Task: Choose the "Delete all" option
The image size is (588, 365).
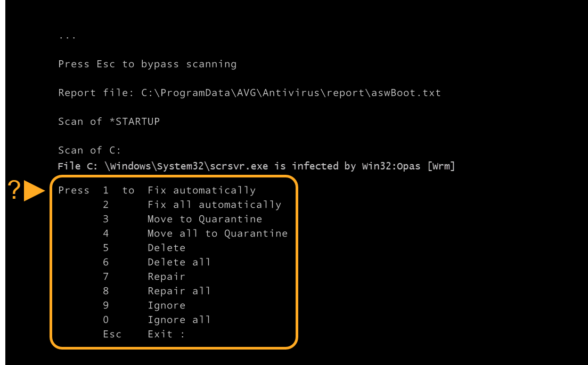Action: [179, 262]
